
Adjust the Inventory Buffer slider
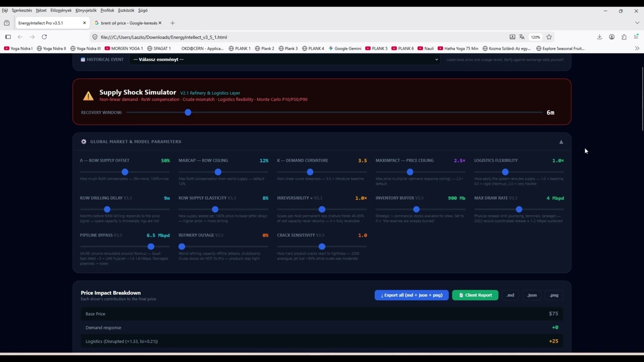(420, 209)
